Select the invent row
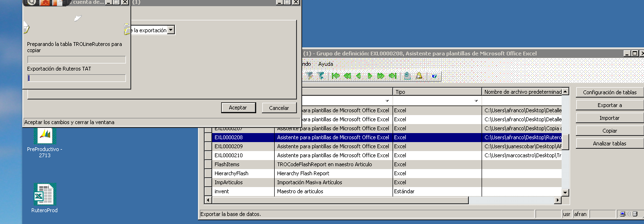The image size is (644, 224). tap(383, 191)
